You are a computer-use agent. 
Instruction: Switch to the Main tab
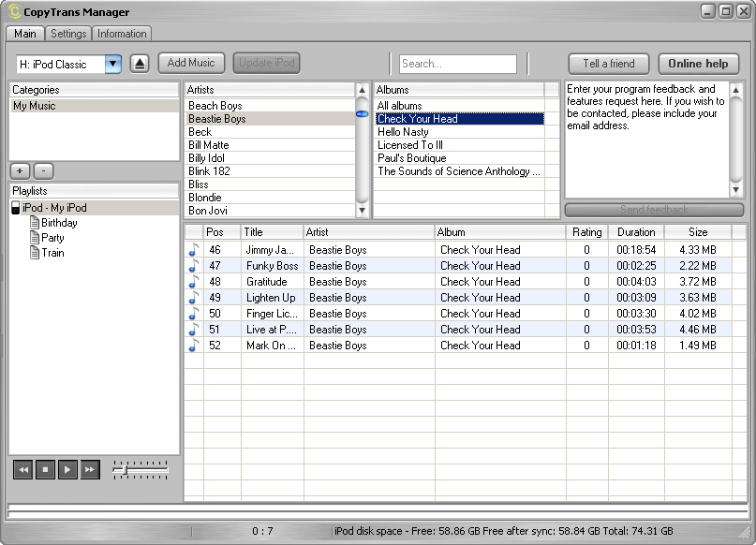25,34
